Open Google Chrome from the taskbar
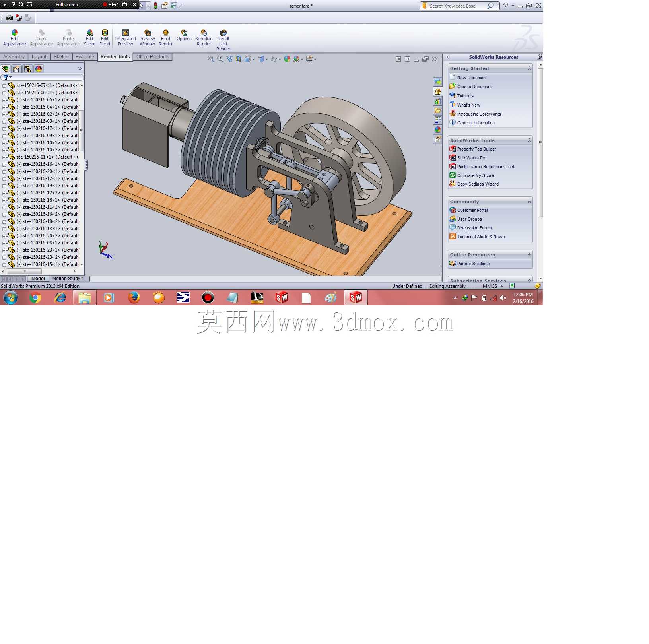649x644 pixels. [35, 297]
